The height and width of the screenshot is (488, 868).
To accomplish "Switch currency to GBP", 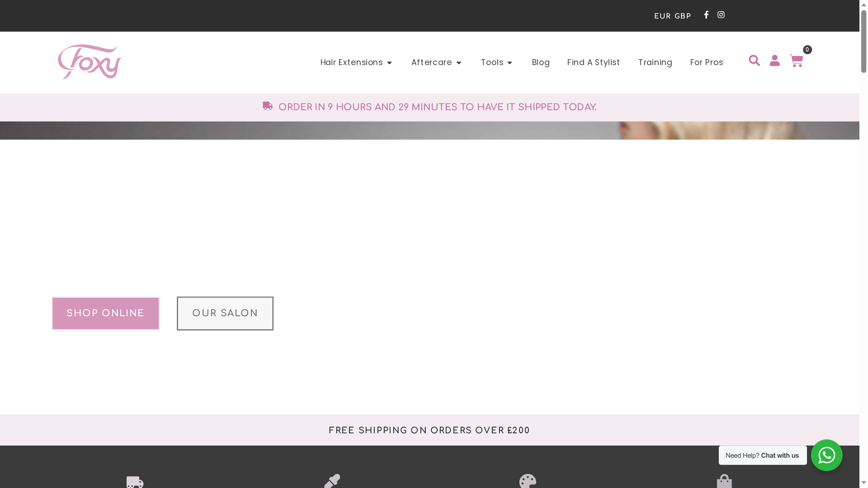I will pos(683,16).
